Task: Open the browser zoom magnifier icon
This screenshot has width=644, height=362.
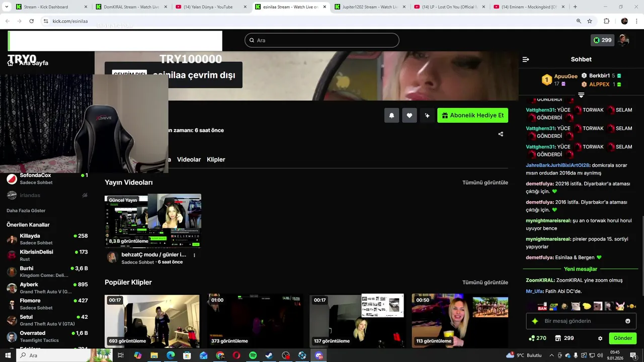Action: tap(579, 21)
